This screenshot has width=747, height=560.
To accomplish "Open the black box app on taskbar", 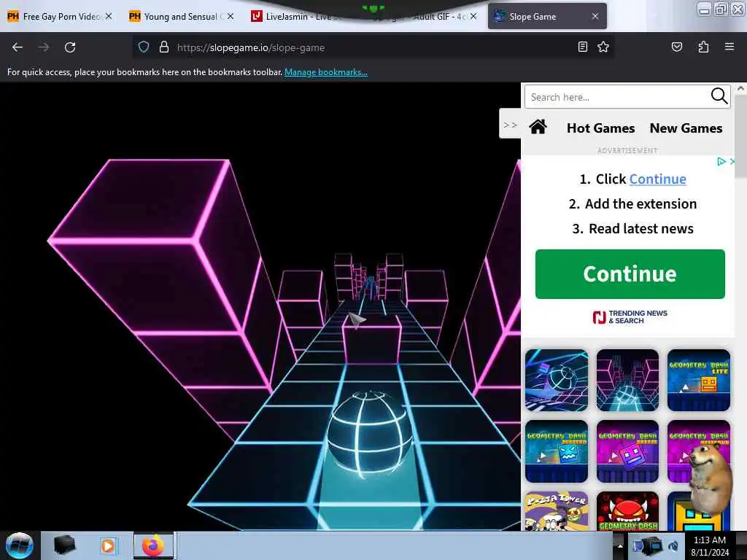I will coord(64,545).
